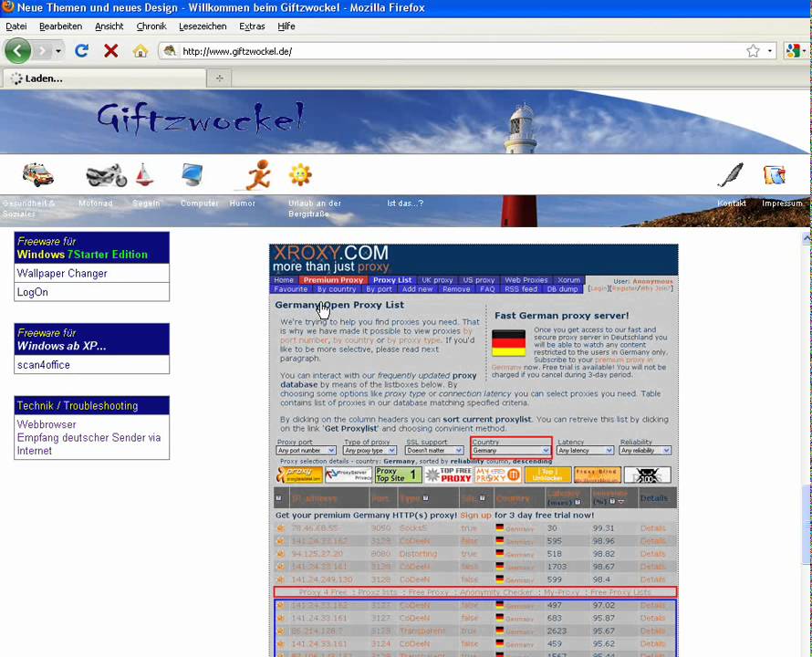
Task: Open the SSL support dropdown
Action: tap(434, 451)
